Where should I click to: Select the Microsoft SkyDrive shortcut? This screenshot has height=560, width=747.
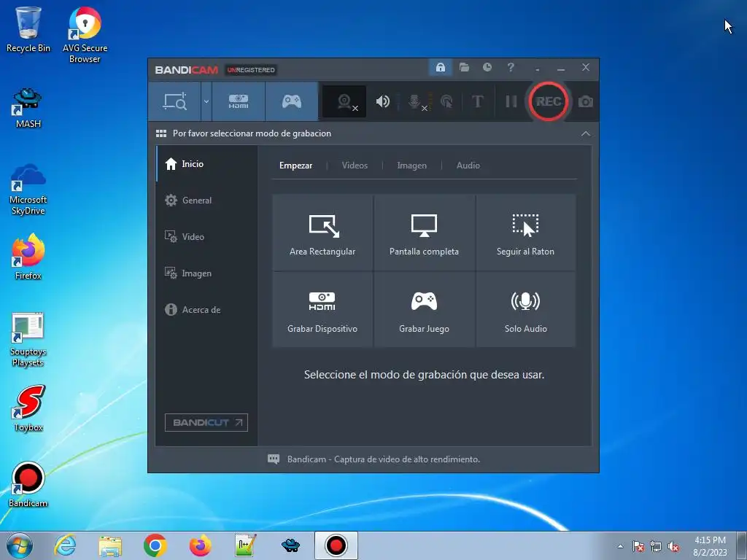pos(28,189)
